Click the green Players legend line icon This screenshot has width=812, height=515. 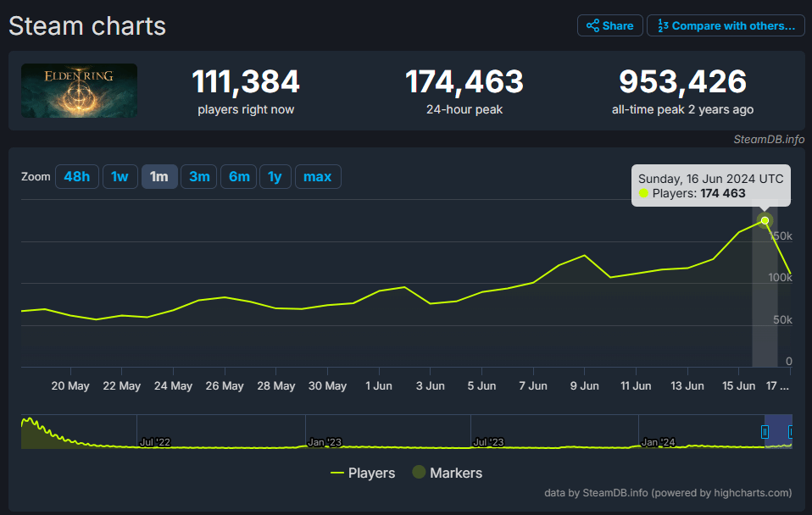click(x=337, y=473)
